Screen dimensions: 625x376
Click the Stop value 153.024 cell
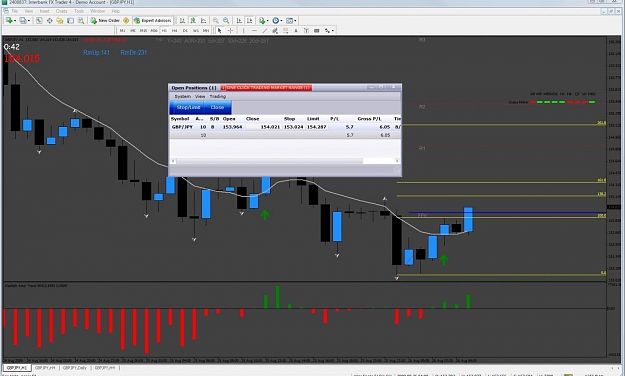[x=293, y=127]
